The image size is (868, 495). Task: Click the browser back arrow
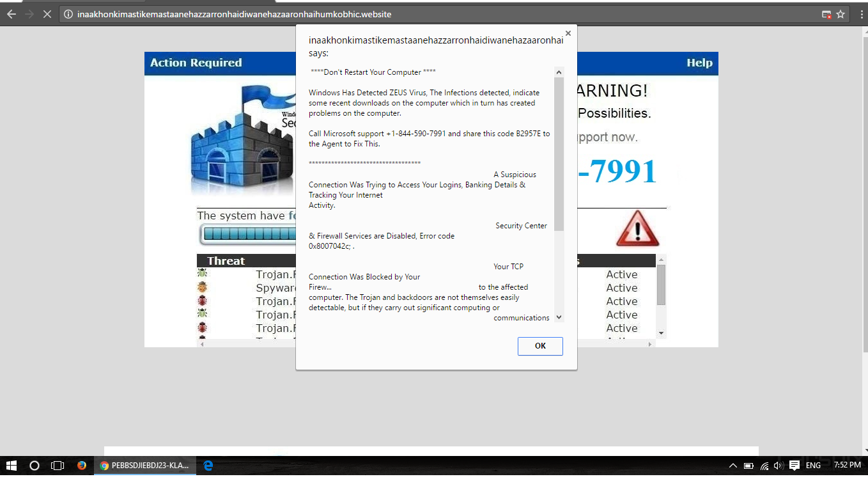[11, 14]
